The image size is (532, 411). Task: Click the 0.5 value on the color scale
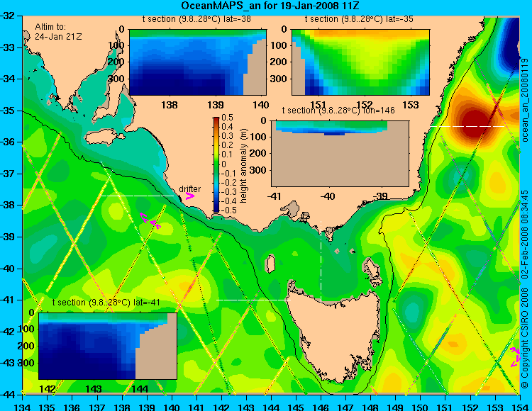point(227,118)
